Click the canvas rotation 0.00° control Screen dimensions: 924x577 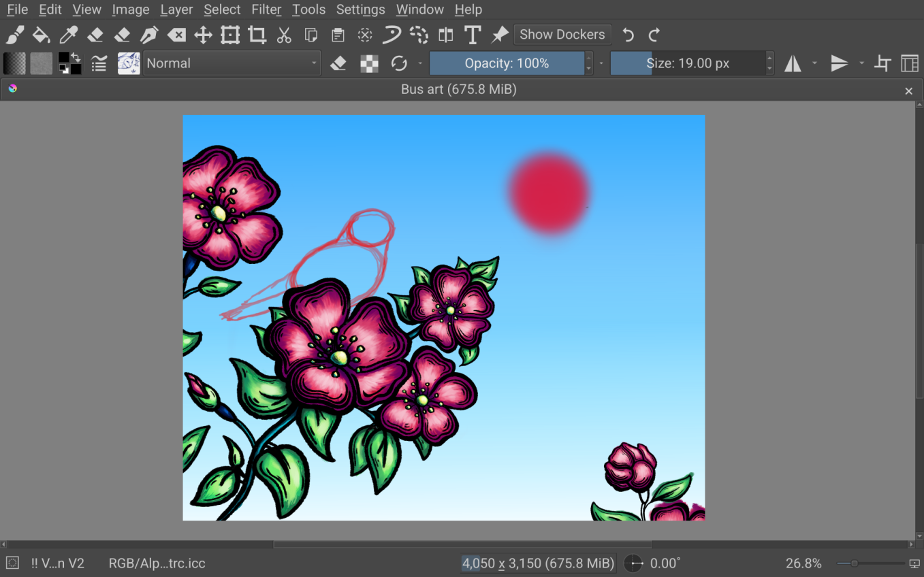point(665,563)
